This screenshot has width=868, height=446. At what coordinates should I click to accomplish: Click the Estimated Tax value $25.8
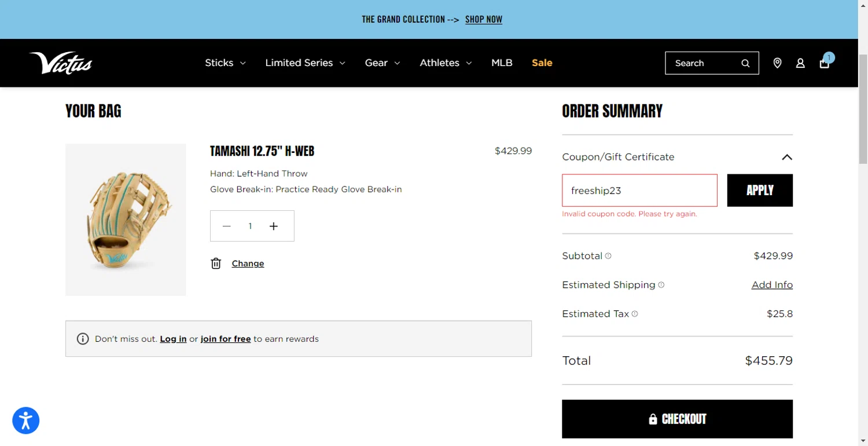(x=779, y=314)
